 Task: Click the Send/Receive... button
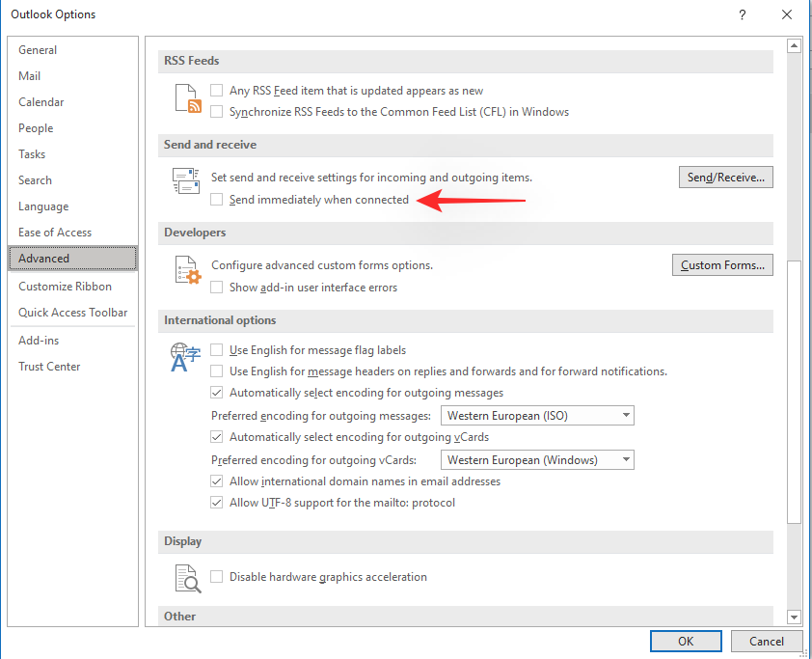[x=725, y=178]
